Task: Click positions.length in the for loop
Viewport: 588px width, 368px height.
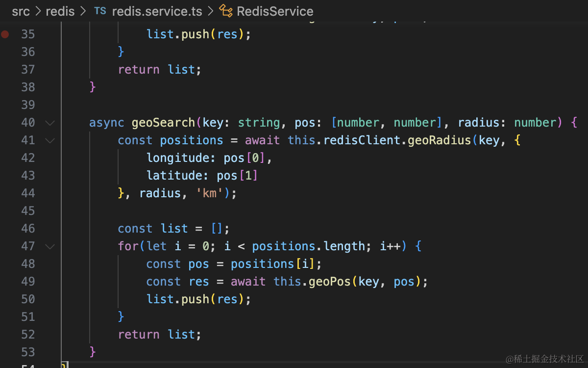Action: (x=309, y=246)
